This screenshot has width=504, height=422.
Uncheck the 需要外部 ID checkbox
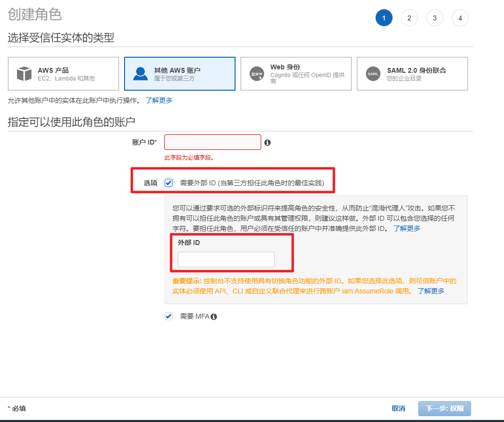(x=169, y=183)
